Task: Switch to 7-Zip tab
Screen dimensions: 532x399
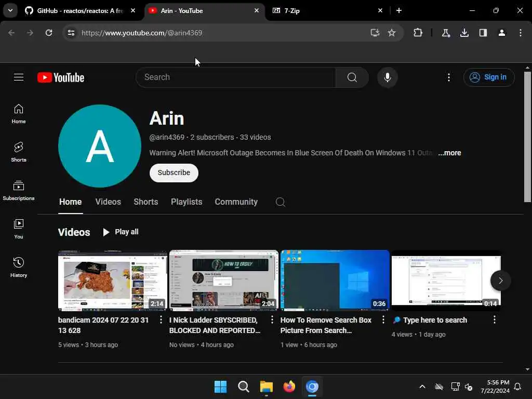Action: (328, 10)
